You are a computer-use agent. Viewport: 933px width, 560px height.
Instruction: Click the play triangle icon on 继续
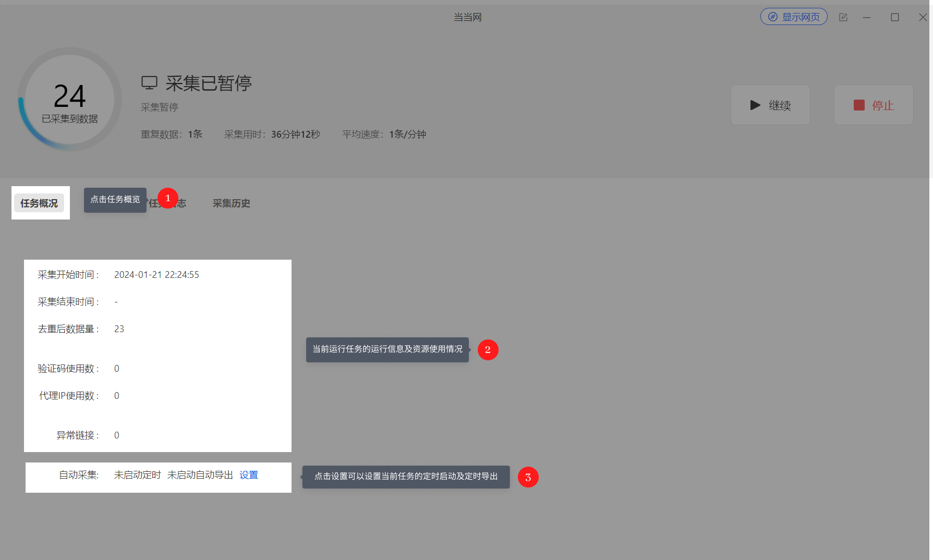pos(755,105)
